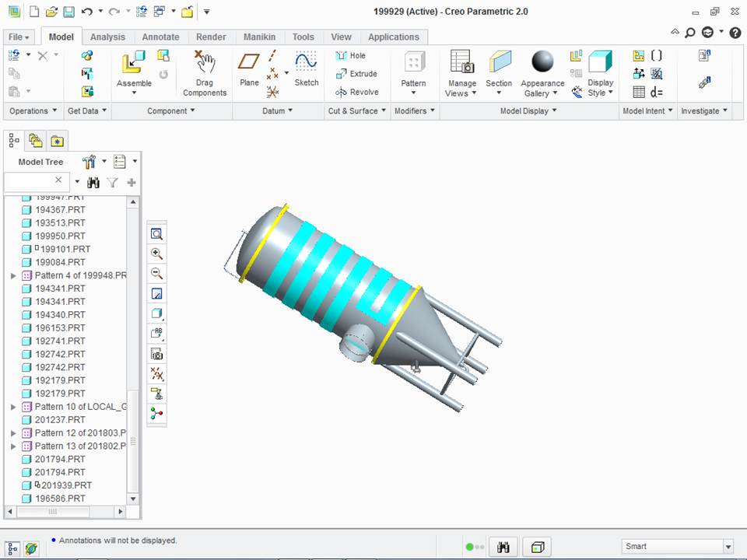Click the Refit view icon in graphics toolbar
The image size is (747, 560).
[x=156, y=234]
